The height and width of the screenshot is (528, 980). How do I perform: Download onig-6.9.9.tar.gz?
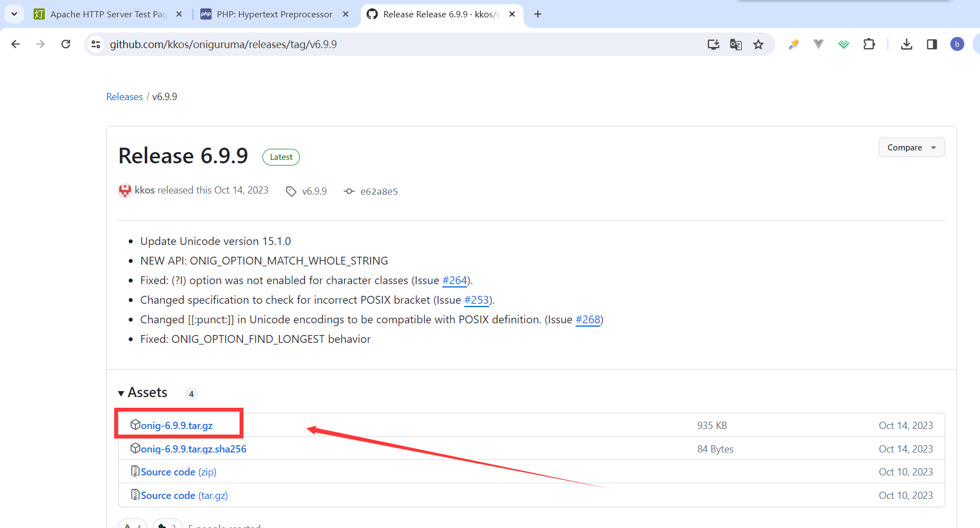(177, 426)
